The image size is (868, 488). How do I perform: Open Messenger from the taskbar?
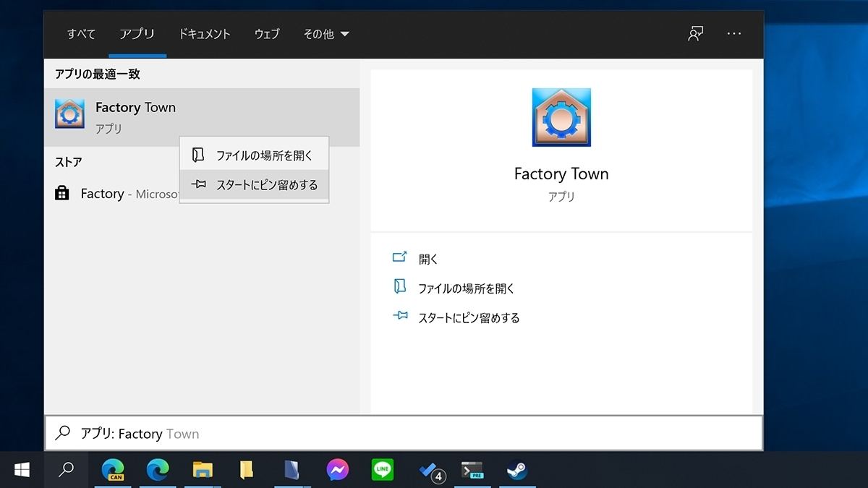[x=337, y=470]
